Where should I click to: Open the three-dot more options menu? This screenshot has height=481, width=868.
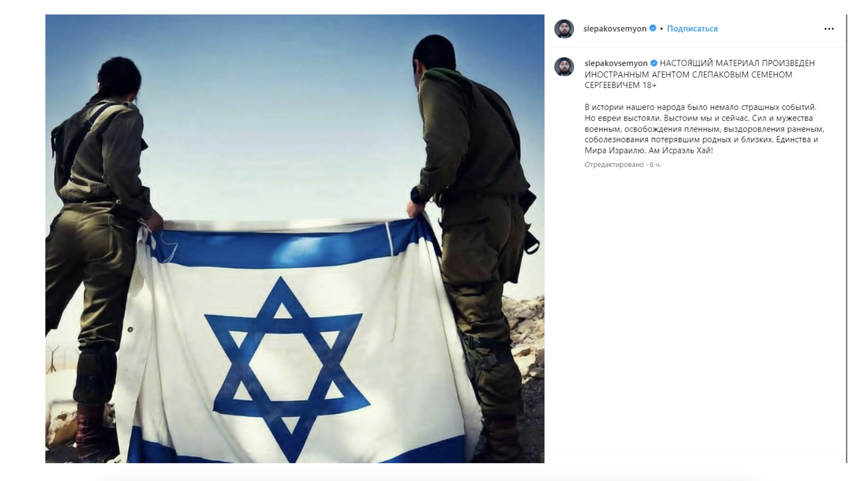click(x=829, y=29)
